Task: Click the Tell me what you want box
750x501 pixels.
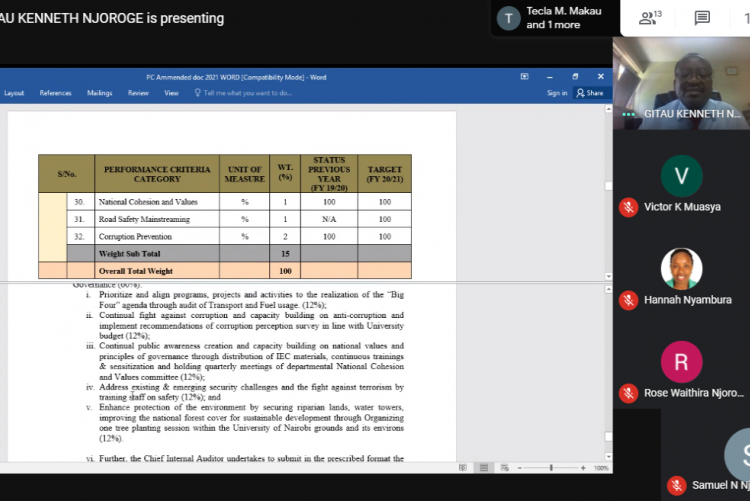Action: click(x=247, y=93)
